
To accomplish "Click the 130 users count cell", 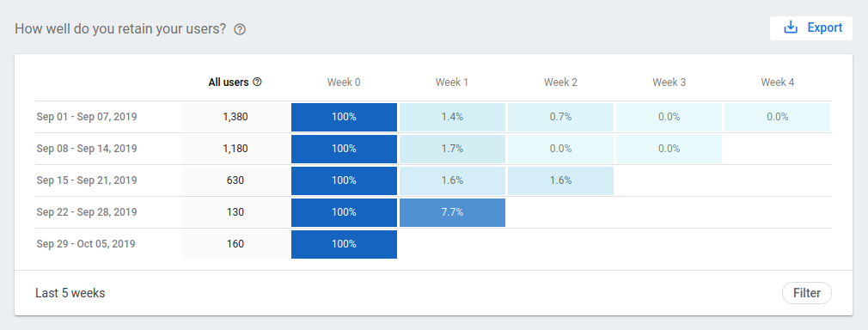I will click(235, 212).
